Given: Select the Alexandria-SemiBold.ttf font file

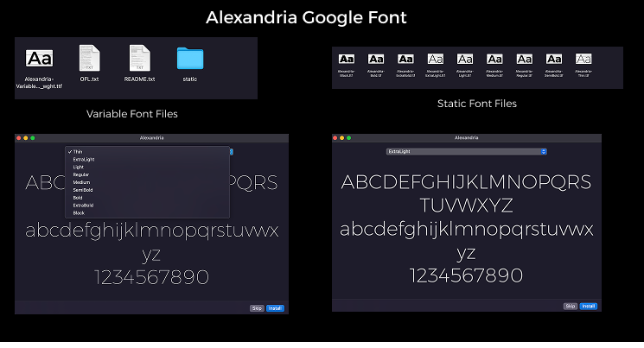Looking at the screenshot, I should 553,59.
